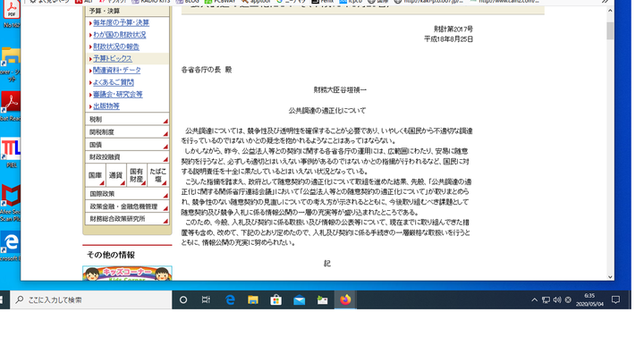Click the volume speaker tray icon

(x=556, y=300)
